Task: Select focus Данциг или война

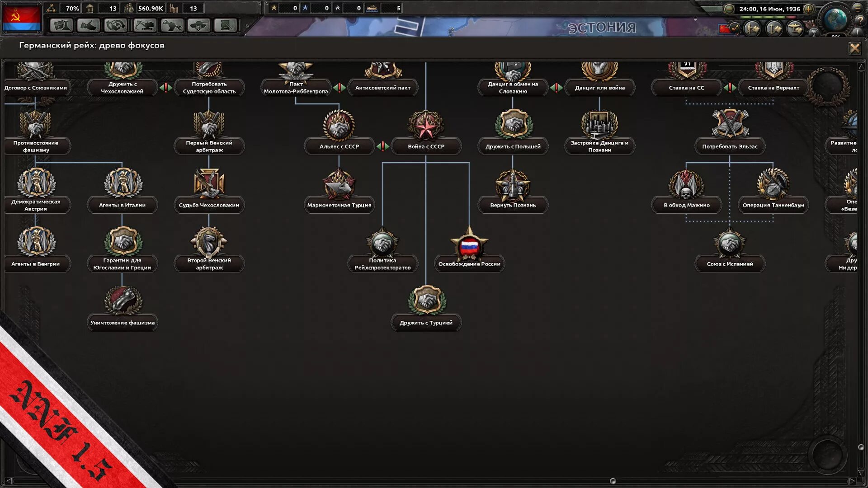Action: 600,88
